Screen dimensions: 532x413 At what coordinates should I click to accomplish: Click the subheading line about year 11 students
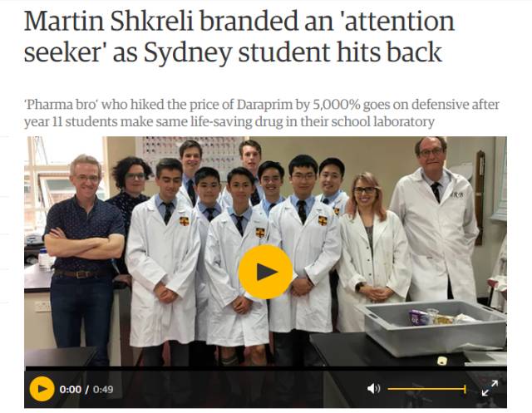229,121
